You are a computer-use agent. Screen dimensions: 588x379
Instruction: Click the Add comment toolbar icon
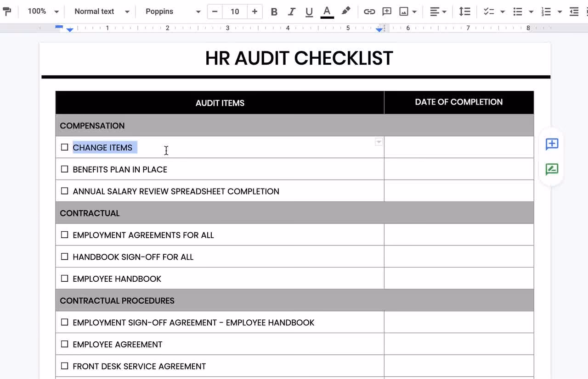pyautogui.click(x=387, y=12)
